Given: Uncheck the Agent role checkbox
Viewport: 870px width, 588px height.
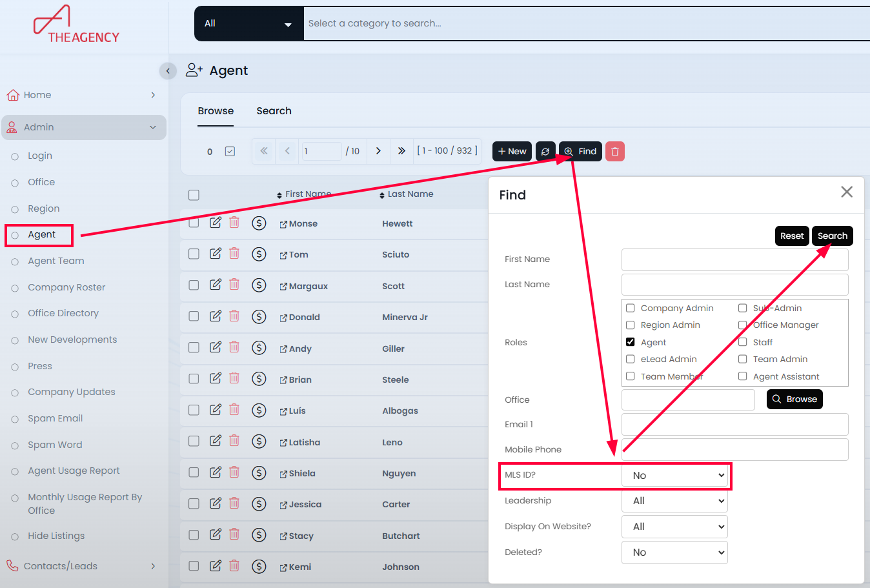Looking at the screenshot, I should (631, 342).
